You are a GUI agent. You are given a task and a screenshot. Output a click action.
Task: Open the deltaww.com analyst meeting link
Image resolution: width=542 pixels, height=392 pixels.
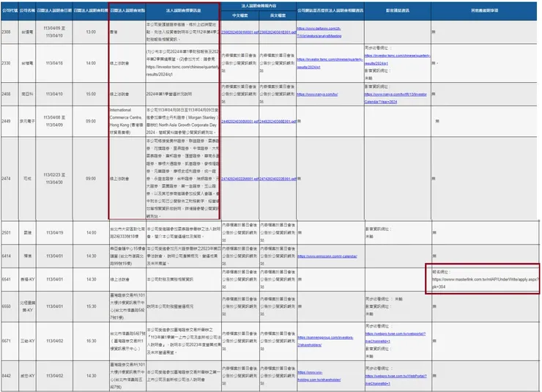pos(319,32)
